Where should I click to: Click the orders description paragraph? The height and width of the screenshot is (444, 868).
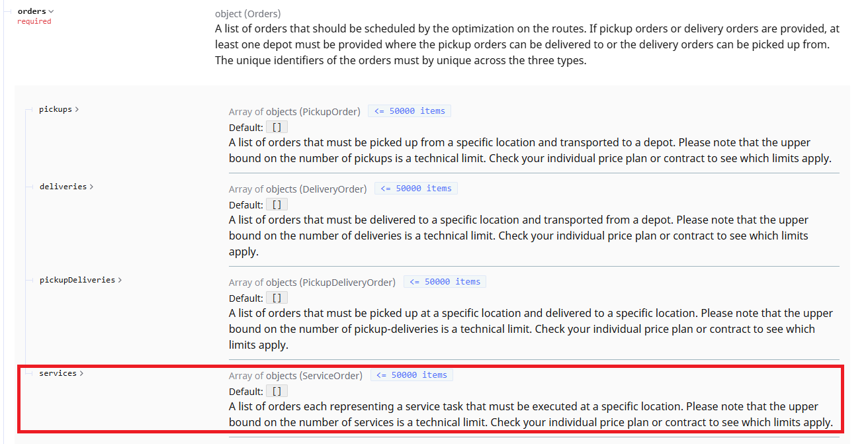[x=527, y=44]
